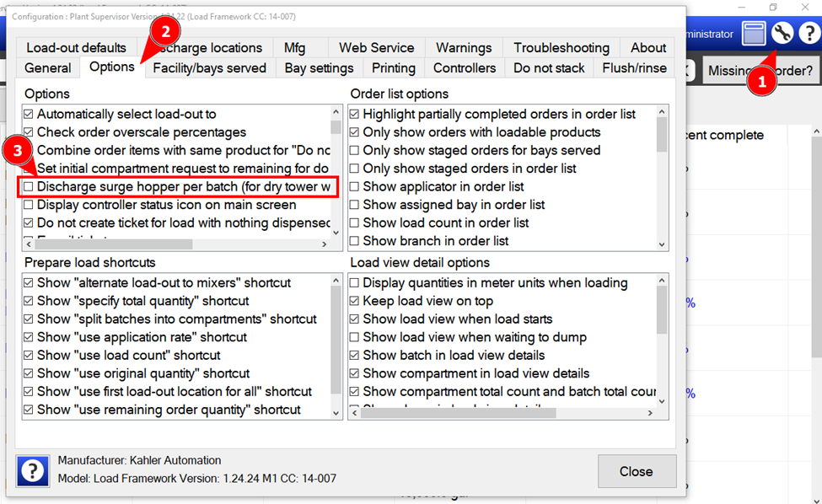Restore down the main application window
The image size is (822, 504).
pos(772,8)
